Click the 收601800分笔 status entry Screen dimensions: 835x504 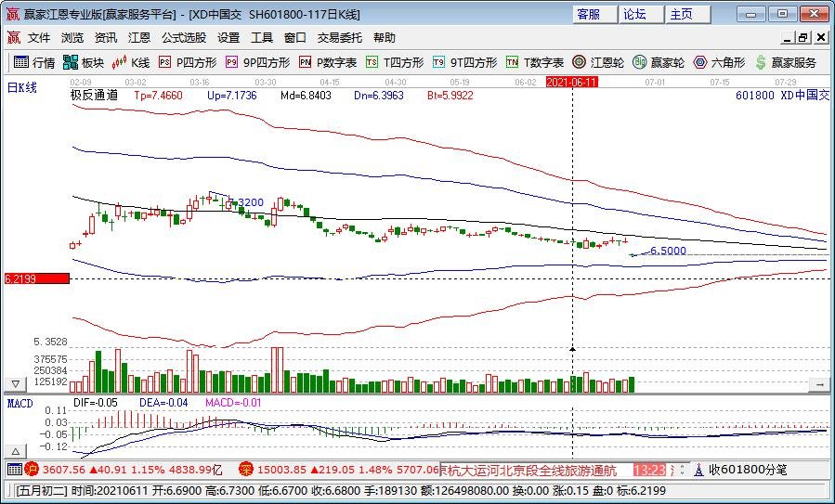pyautogui.click(x=749, y=470)
